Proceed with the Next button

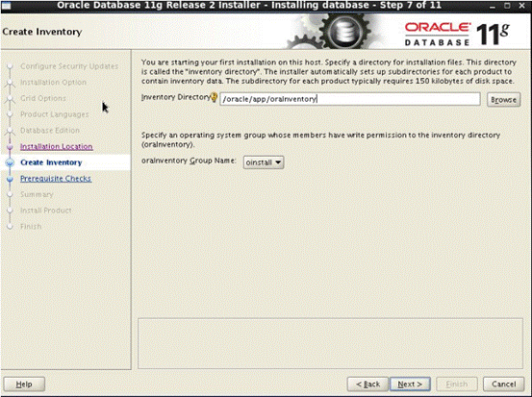[410, 385]
